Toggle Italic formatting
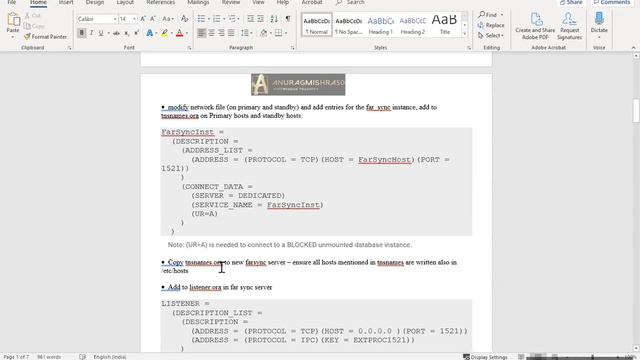Screen dimensions: 640x360 pyautogui.click(x=91, y=33)
